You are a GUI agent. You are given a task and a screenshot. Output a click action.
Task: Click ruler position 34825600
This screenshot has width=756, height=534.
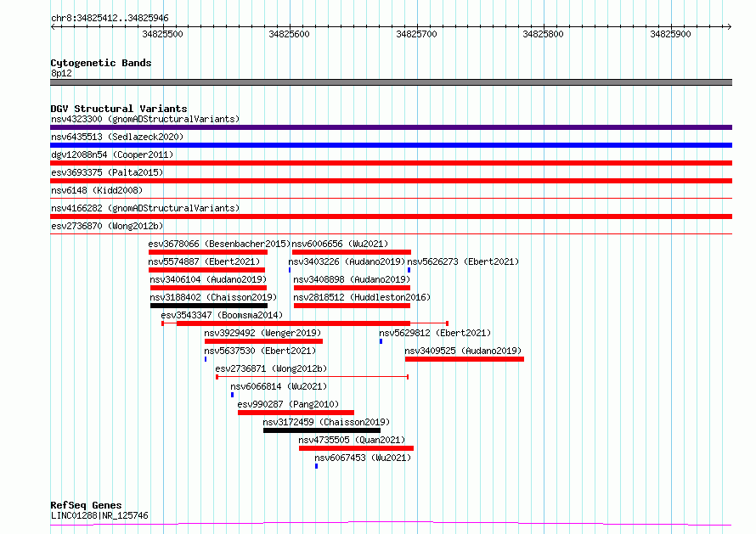(290, 34)
